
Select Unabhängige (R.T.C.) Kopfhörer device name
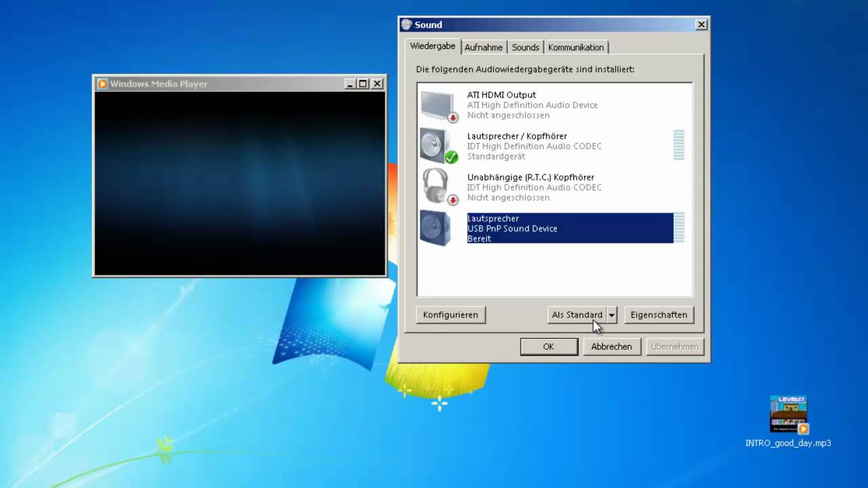(x=530, y=178)
